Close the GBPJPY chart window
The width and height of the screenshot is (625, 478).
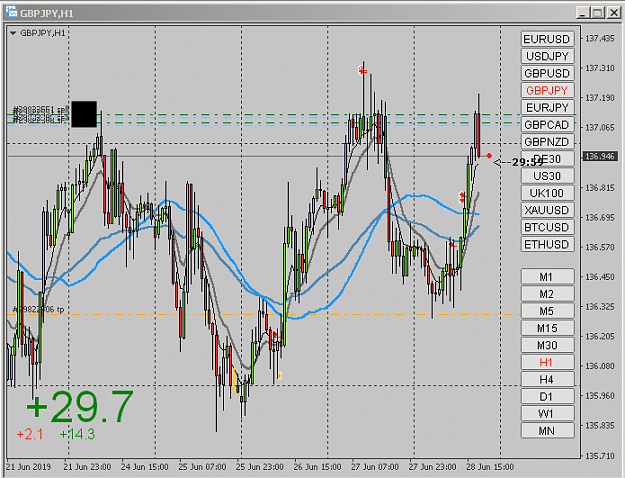613,13
